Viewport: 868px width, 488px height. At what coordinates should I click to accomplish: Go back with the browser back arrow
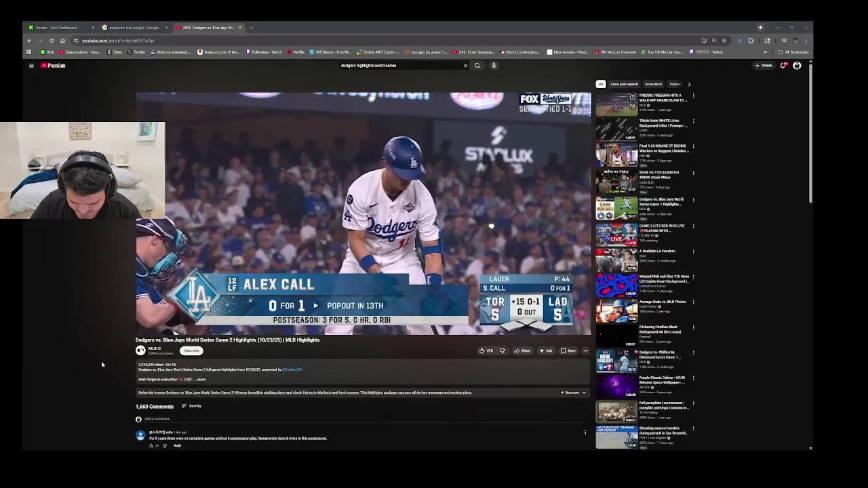click(29, 41)
